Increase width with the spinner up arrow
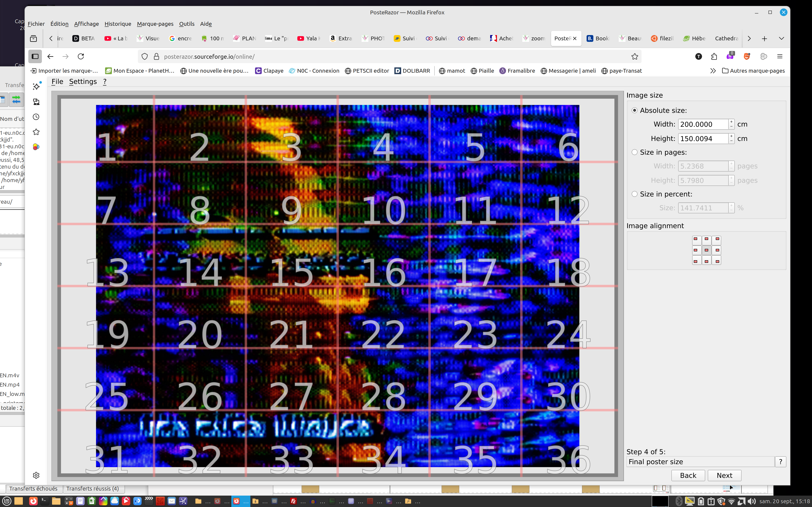The height and width of the screenshot is (507, 812). 731,122
